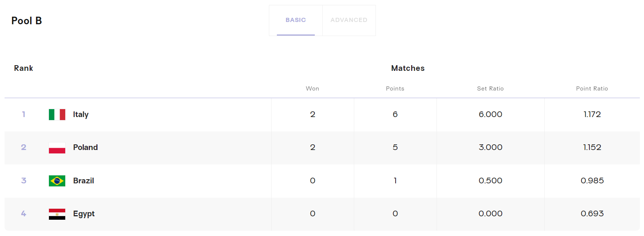Viewport: 644px width, 236px height.
Task: Click the Won column header
Action: point(313,89)
